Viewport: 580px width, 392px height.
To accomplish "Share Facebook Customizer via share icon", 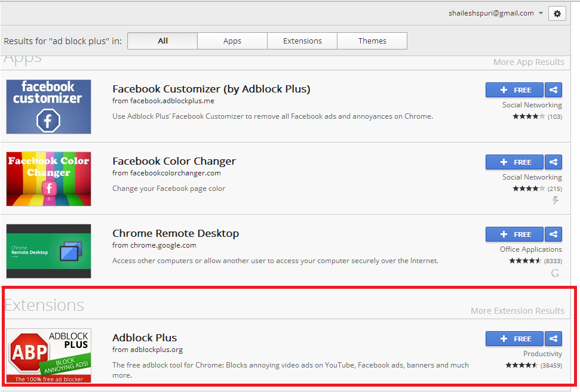I will pyautogui.click(x=553, y=89).
